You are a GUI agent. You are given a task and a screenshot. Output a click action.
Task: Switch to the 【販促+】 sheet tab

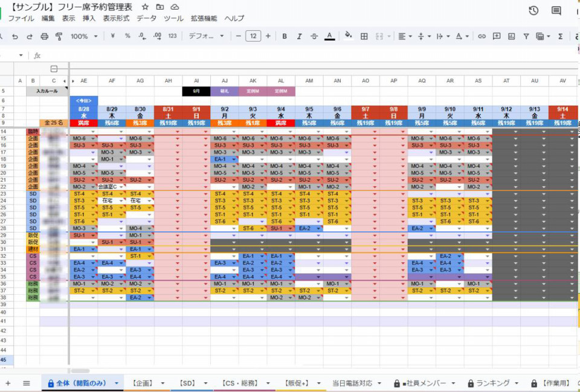[x=297, y=383]
